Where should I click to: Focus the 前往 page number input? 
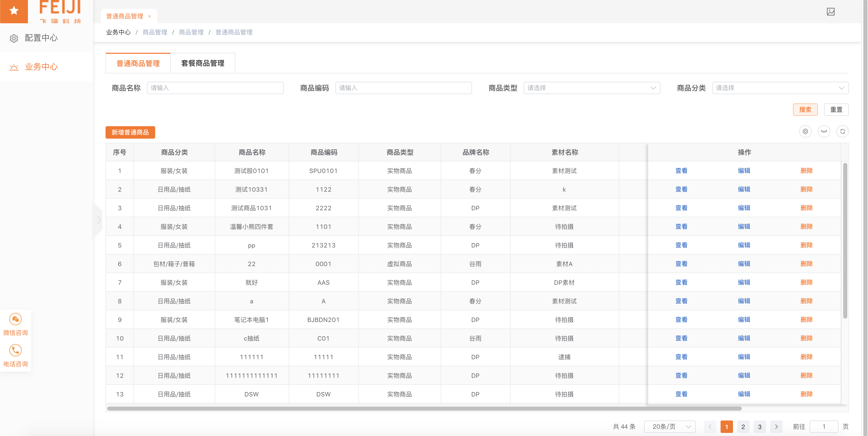tap(824, 427)
